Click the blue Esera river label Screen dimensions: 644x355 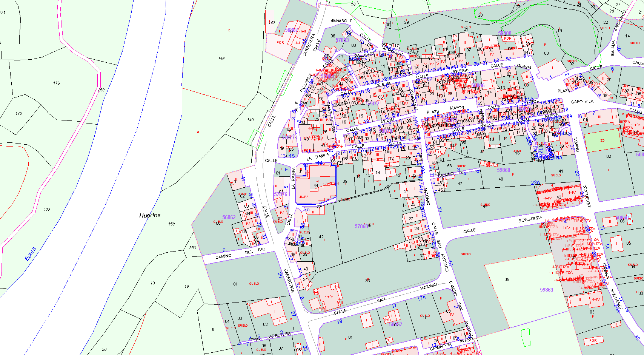30,254
